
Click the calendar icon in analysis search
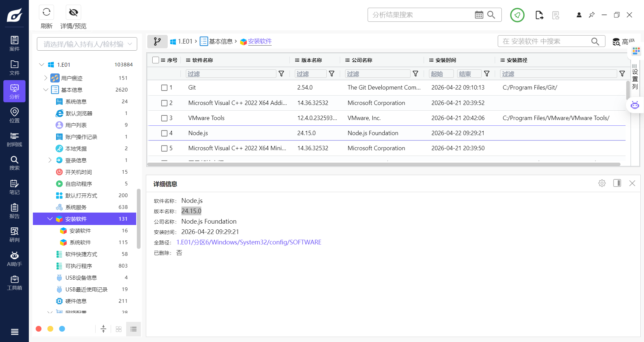(479, 15)
